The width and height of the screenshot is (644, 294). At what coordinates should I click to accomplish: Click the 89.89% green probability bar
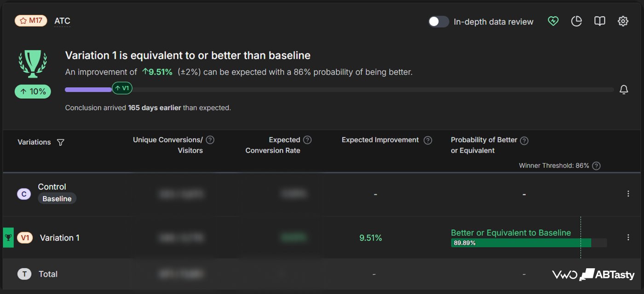[521, 243]
